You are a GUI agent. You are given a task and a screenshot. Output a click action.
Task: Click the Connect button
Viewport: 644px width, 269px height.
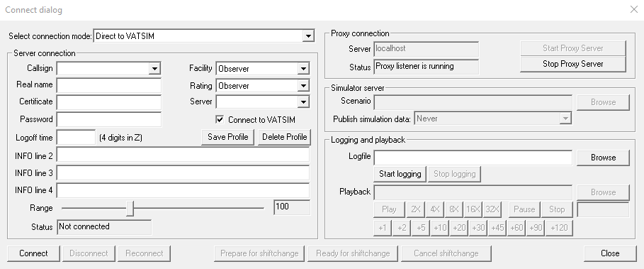pyautogui.click(x=34, y=253)
